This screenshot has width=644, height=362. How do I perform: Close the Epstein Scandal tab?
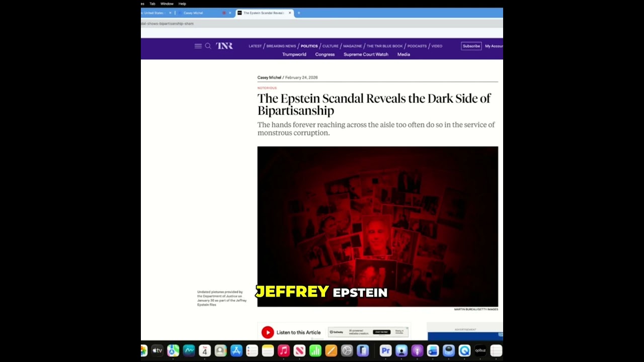pos(290,13)
